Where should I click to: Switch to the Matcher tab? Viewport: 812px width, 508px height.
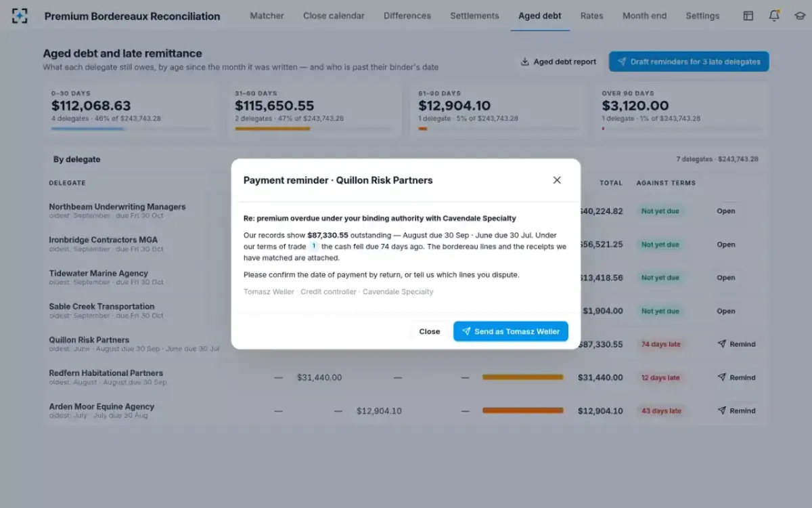tap(267, 16)
